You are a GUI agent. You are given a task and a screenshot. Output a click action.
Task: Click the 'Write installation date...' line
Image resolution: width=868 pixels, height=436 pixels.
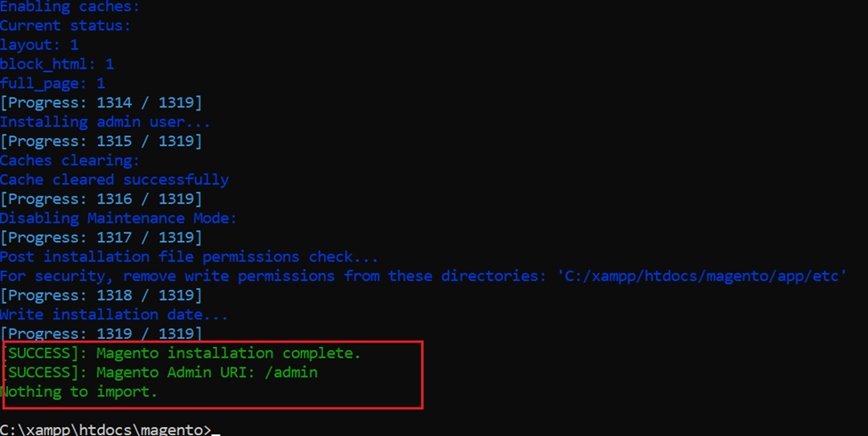click(x=114, y=314)
